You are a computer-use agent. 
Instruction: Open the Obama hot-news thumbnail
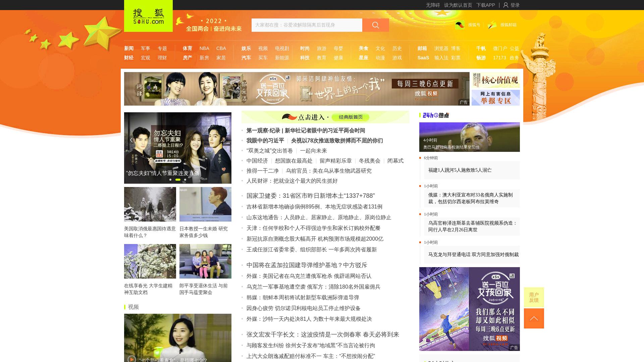tap(469, 137)
